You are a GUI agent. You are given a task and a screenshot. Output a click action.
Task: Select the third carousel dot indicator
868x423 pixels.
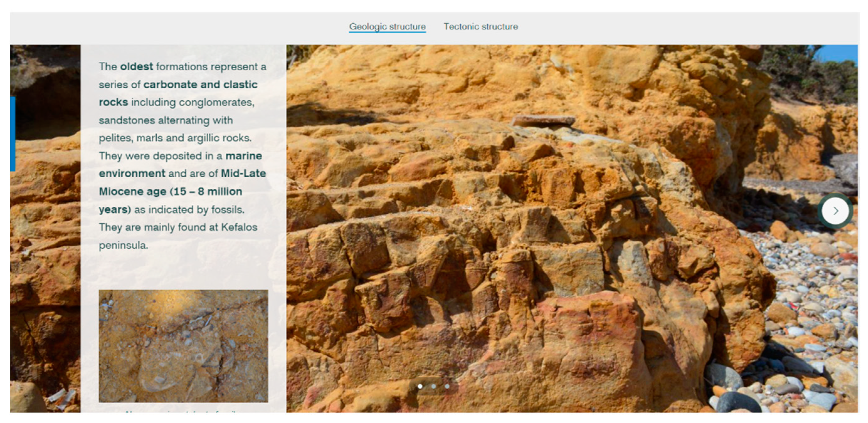click(x=447, y=386)
